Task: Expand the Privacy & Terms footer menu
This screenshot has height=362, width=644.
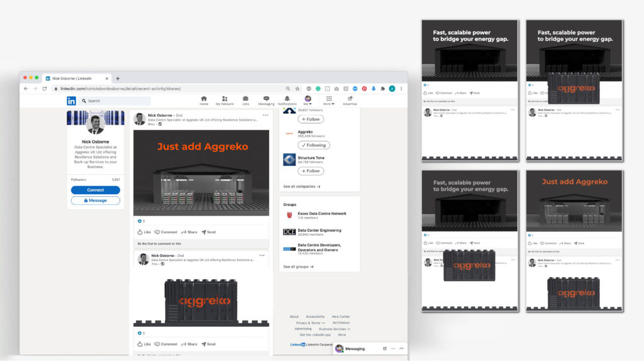Action: click(x=310, y=323)
